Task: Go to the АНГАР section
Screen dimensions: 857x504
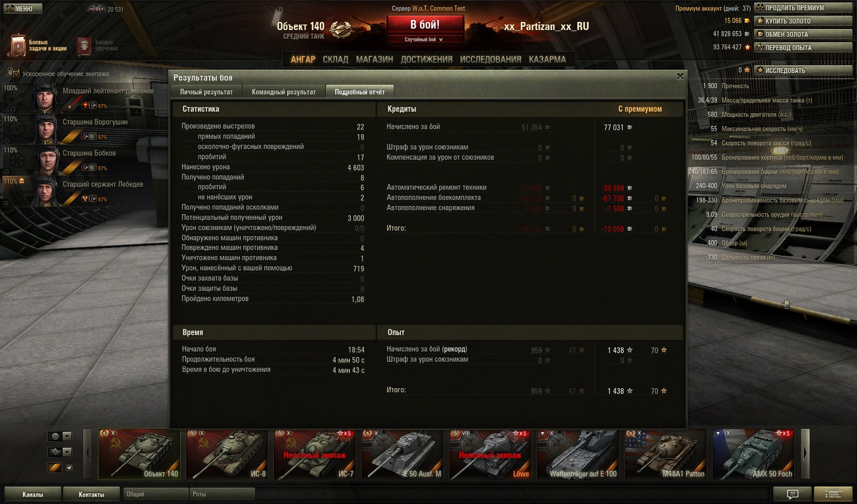Action: coord(303,59)
